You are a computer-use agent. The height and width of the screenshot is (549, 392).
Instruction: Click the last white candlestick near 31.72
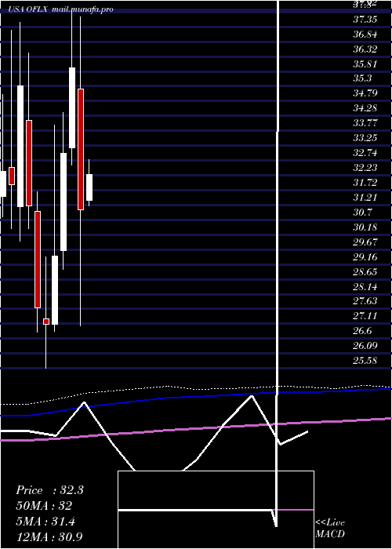pos(89,187)
